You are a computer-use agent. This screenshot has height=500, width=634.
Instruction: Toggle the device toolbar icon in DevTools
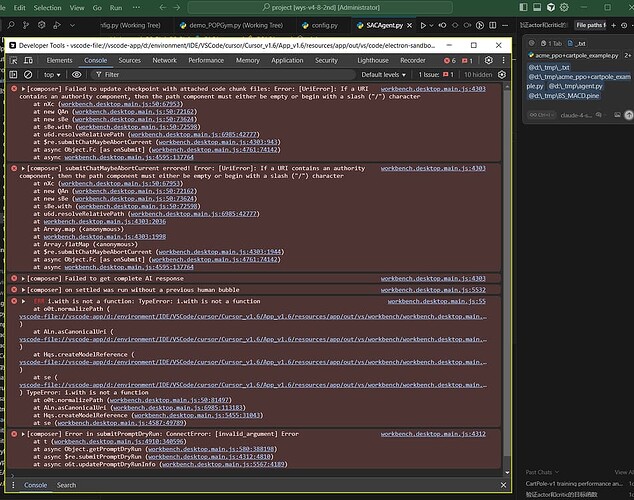[28, 60]
